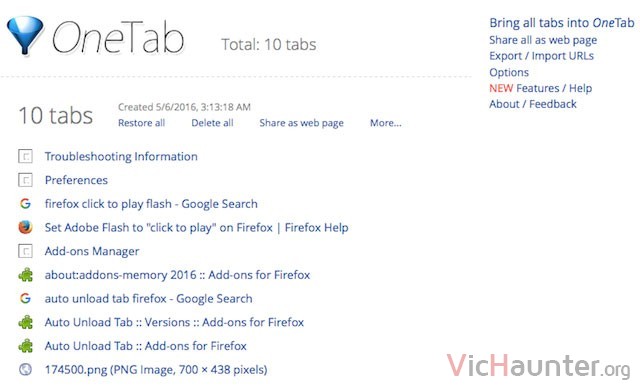The image size is (640, 386).
Task: Open the Auto Unload Tab :: Add-ons for Firefox link
Action: click(x=146, y=346)
